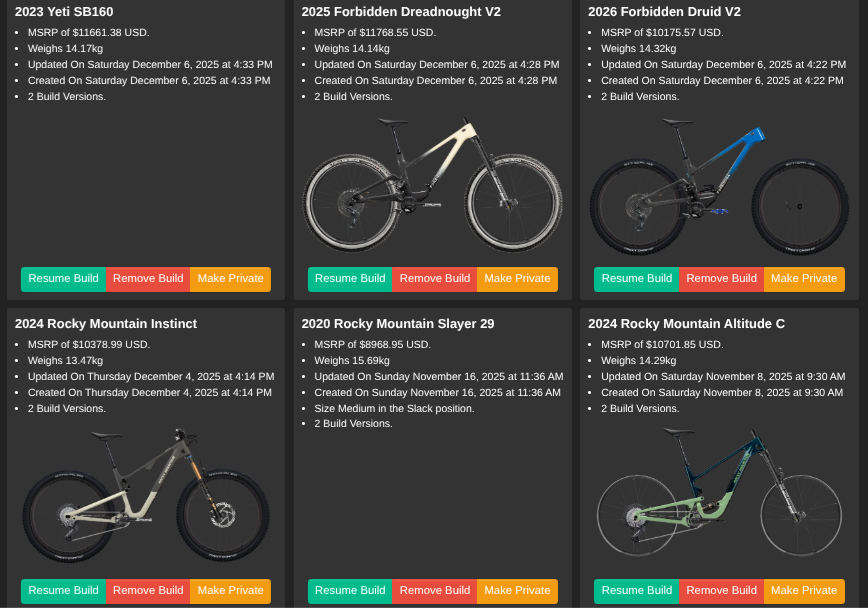Image resolution: width=868 pixels, height=608 pixels.
Task: Click the blue Forbidden Druid V2 bike image
Action: pyautogui.click(x=719, y=187)
